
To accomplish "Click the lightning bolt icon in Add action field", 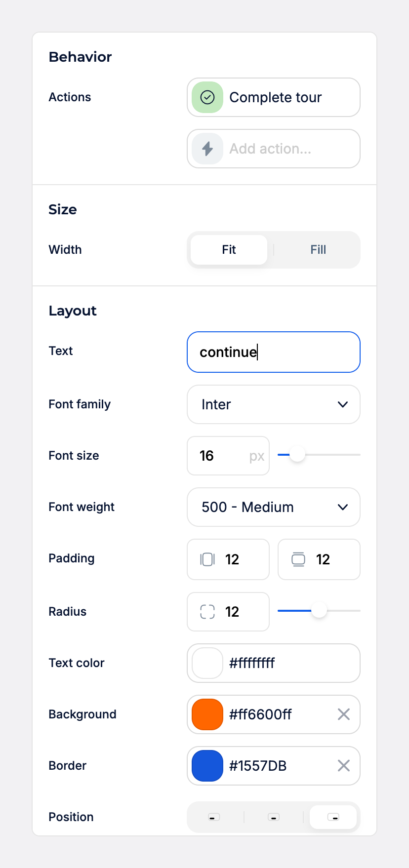I will click(x=207, y=149).
